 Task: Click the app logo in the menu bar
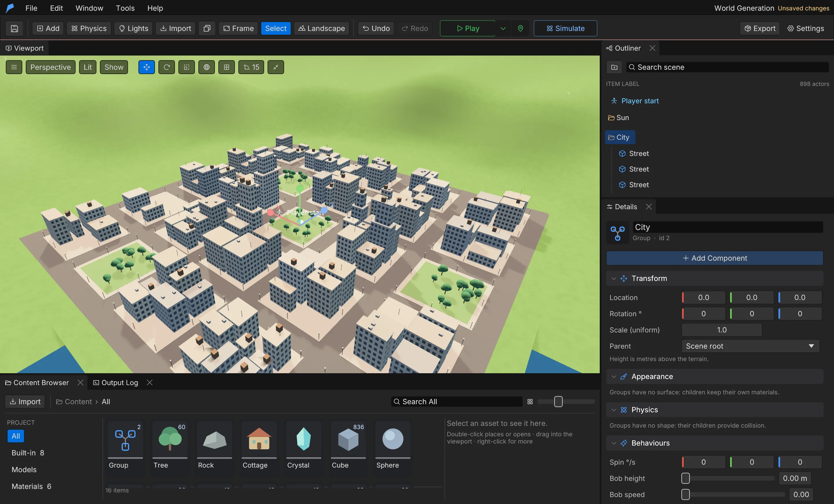pyautogui.click(x=10, y=8)
